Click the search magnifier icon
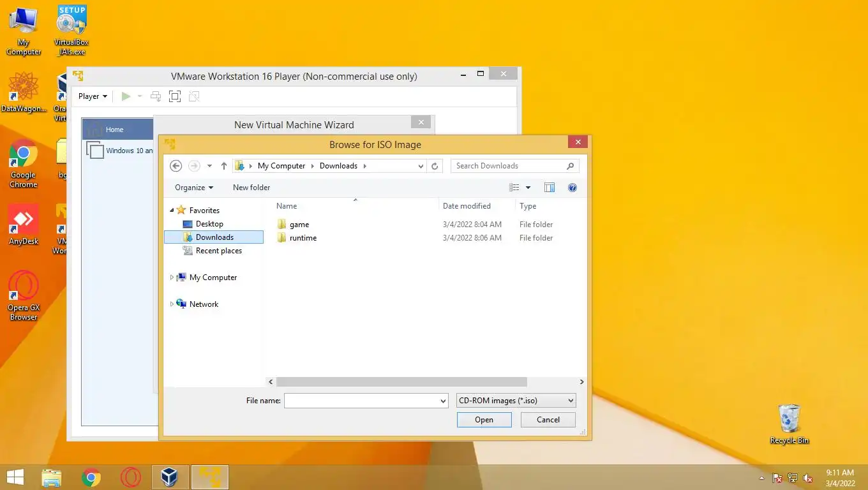This screenshot has width=868, height=490. click(x=570, y=166)
